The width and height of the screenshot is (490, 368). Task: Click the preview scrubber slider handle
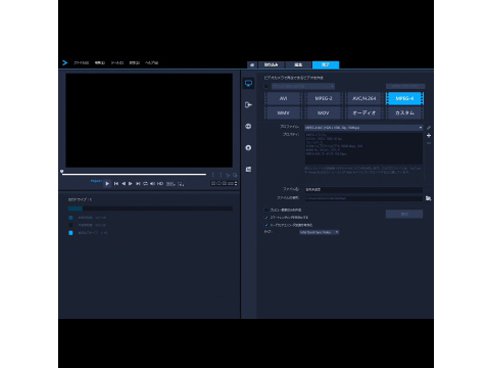click(x=62, y=172)
